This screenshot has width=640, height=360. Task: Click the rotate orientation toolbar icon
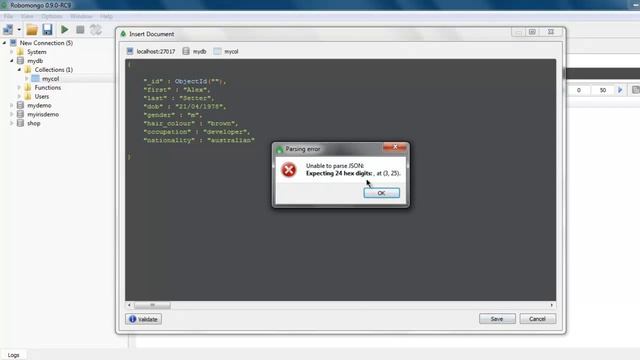click(x=96, y=29)
